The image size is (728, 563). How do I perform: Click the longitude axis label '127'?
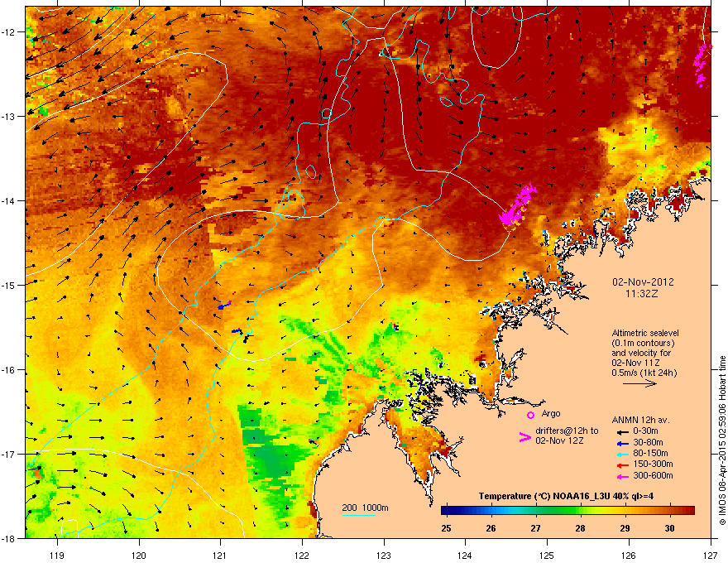pos(711,555)
